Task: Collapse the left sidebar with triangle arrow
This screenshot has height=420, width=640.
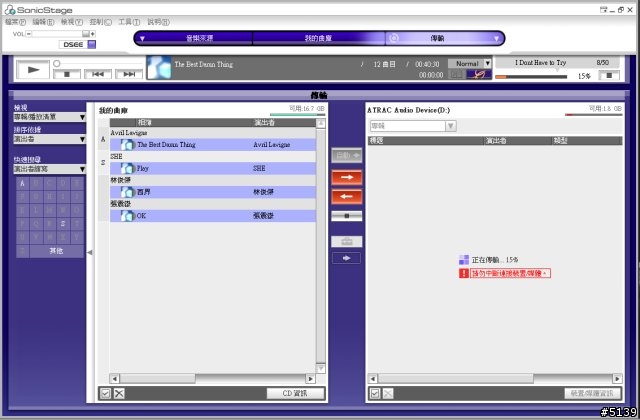Action: [90, 252]
